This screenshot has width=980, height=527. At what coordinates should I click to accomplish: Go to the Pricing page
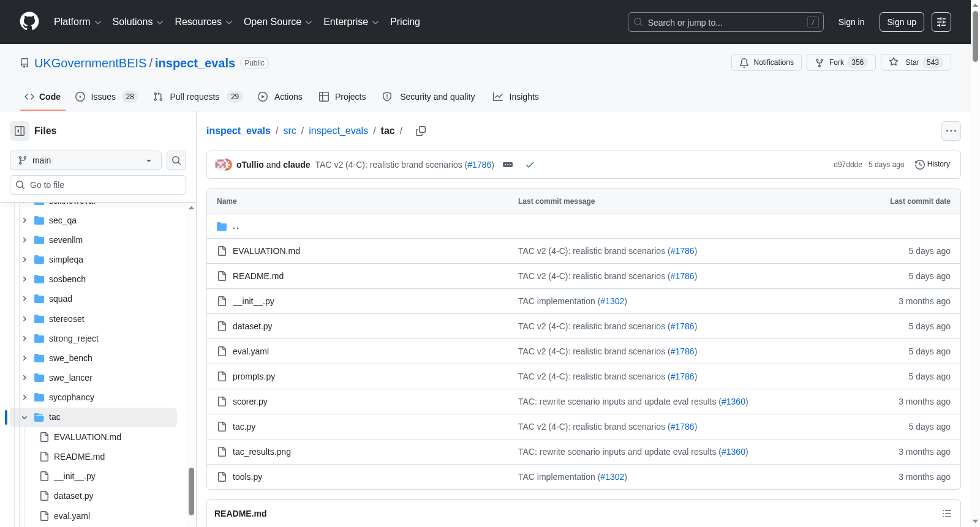point(405,22)
